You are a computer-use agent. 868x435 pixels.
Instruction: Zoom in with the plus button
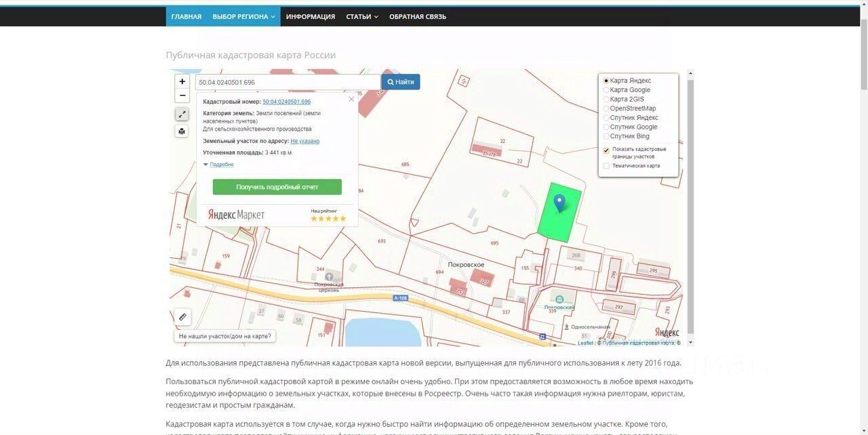[x=182, y=81]
